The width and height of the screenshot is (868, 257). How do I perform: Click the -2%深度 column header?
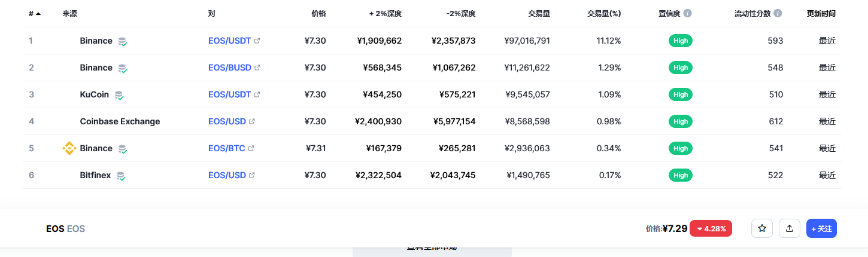(x=460, y=13)
